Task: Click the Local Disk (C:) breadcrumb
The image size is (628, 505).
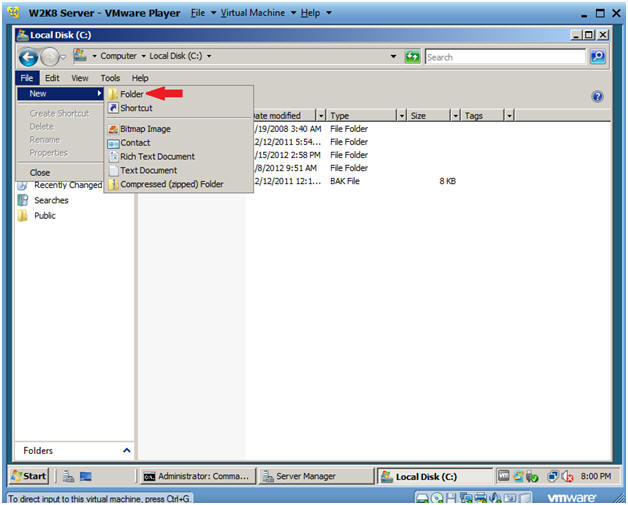Action: click(176, 56)
